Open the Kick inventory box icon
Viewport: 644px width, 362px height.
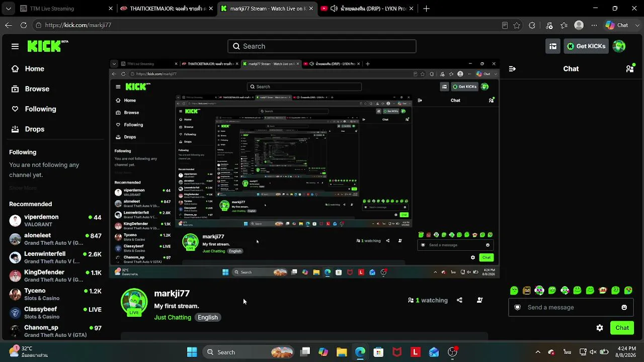click(x=553, y=46)
